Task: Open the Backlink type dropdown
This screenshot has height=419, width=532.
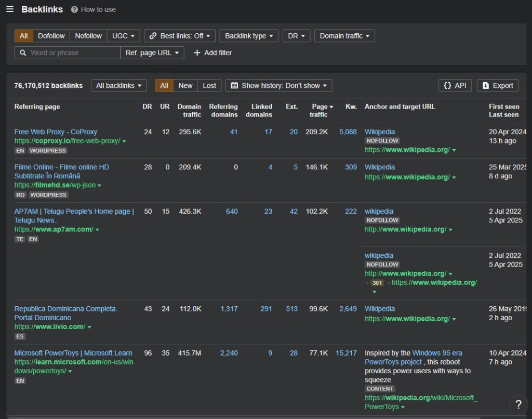Action: pos(249,36)
